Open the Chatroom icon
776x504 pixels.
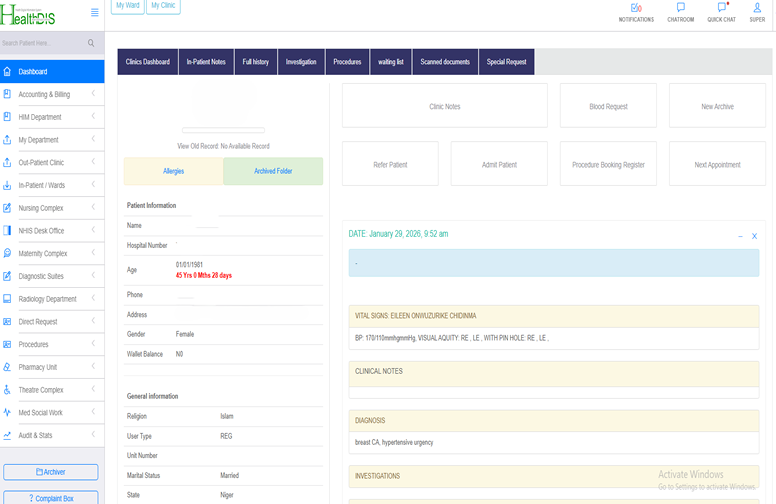coord(680,8)
